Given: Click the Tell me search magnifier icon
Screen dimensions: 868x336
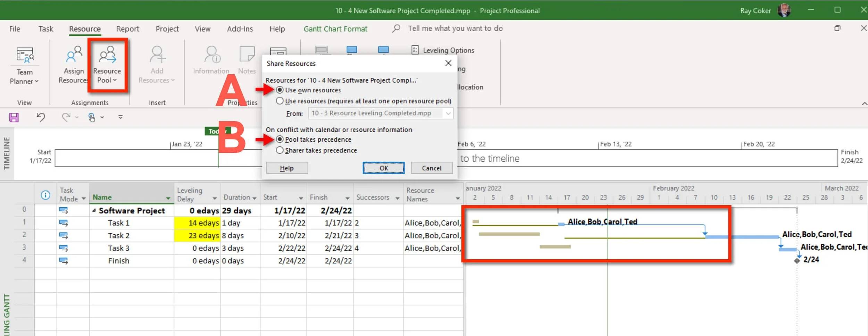Looking at the screenshot, I should coord(396,28).
